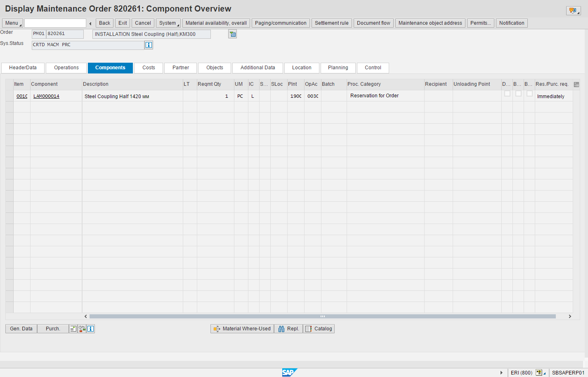Image resolution: width=588 pixels, height=377 pixels.
Task: Click the Back button
Action: pyautogui.click(x=104, y=23)
